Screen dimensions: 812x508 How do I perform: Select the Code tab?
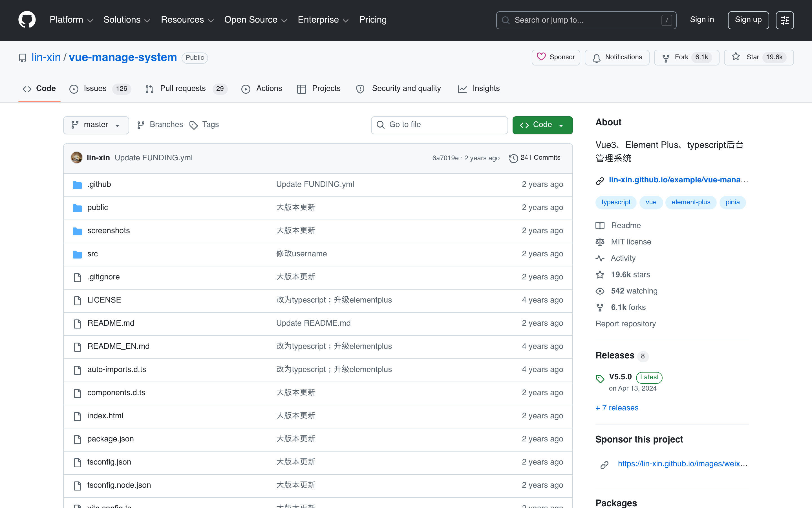tap(39, 89)
